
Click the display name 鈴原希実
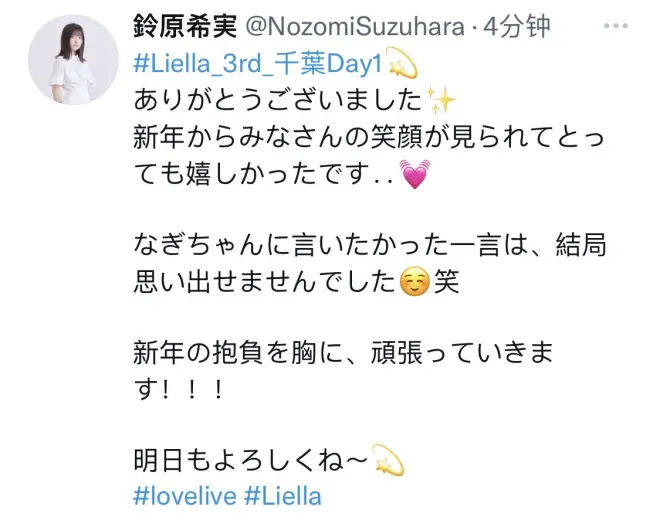point(185,26)
